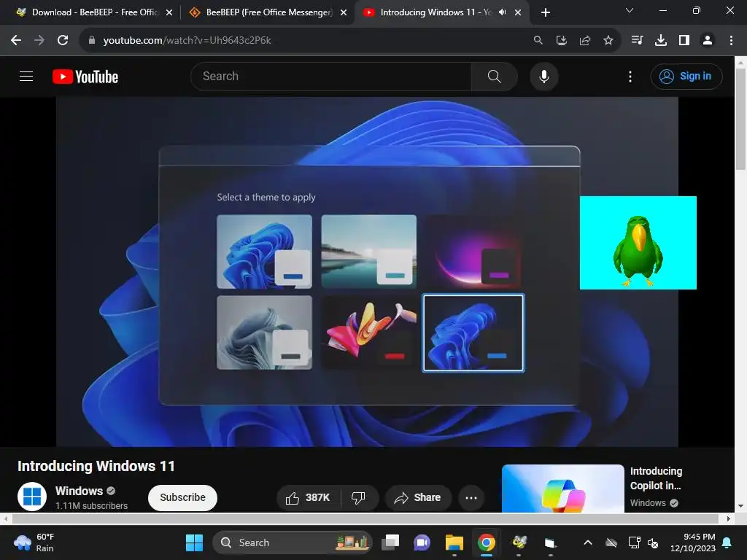747x560 pixels.
Task: Click the address bar URL
Action: tap(187, 41)
